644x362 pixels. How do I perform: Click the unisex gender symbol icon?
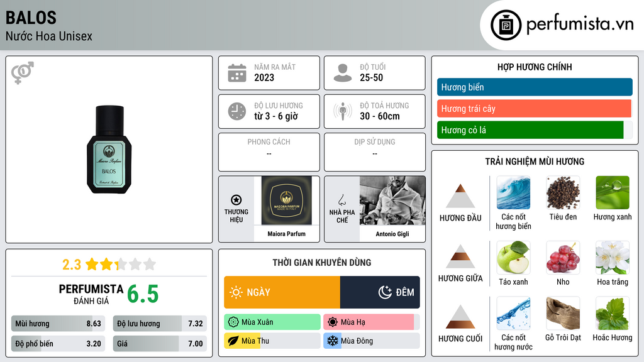point(23,73)
